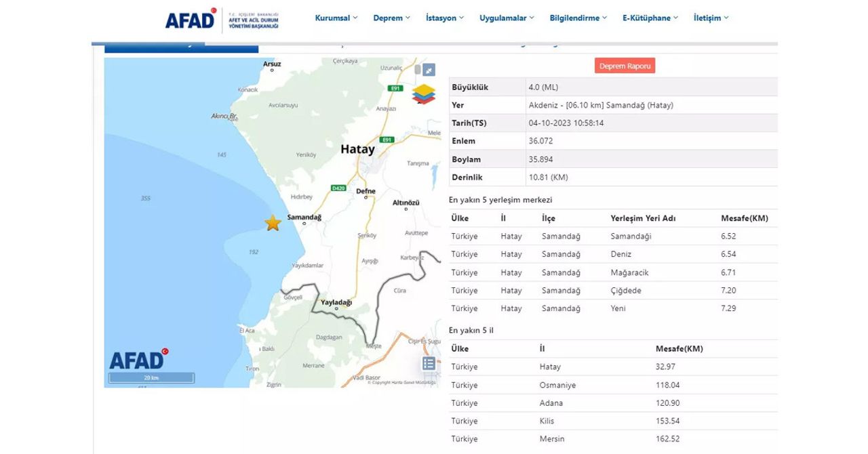
Task: Click the Samandagi settlement name cell
Action: pos(631,236)
